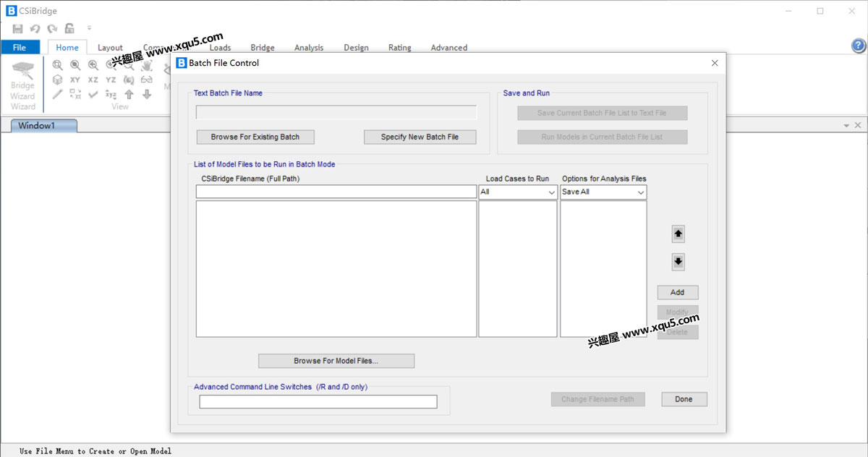Click the Advanced Command Line Switches field
The height and width of the screenshot is (457, 868).
pos(318,401)
